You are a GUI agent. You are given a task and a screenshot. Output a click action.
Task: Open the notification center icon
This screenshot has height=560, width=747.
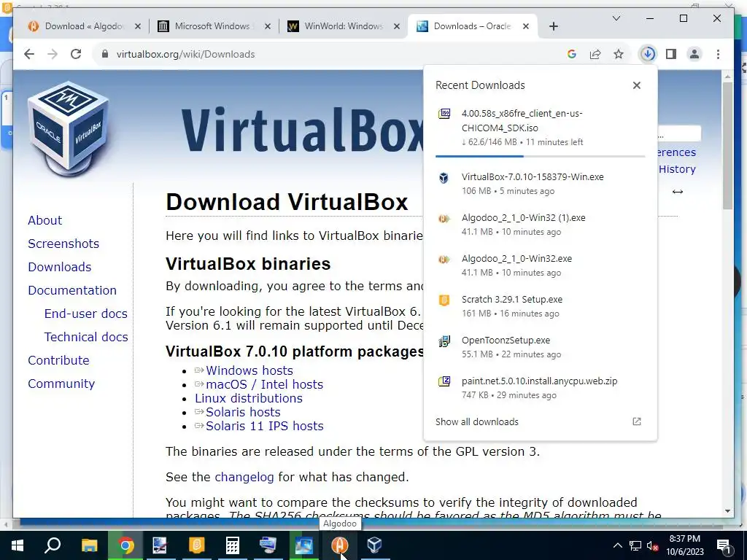click(724, 545)
